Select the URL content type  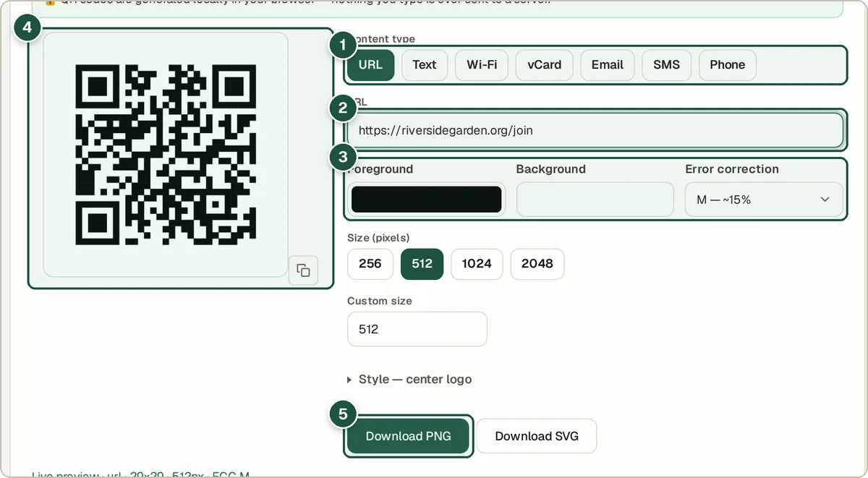pos(370,65)
